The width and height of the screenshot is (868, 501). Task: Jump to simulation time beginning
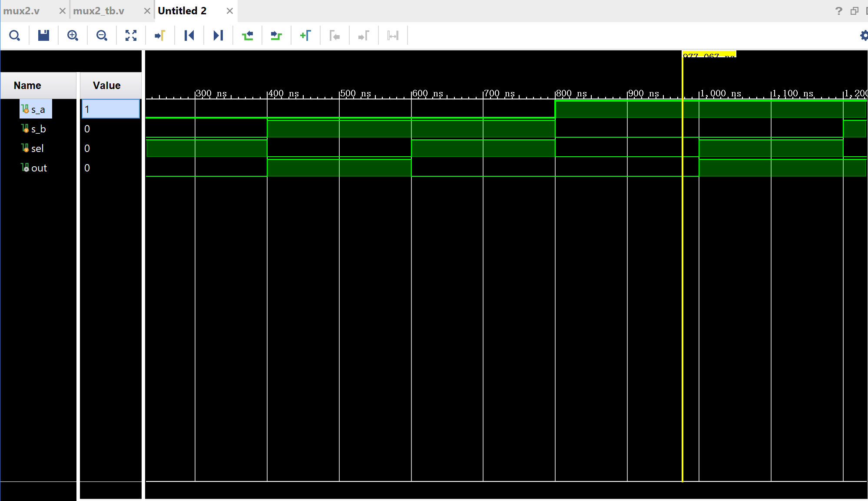tap(189, 36)
